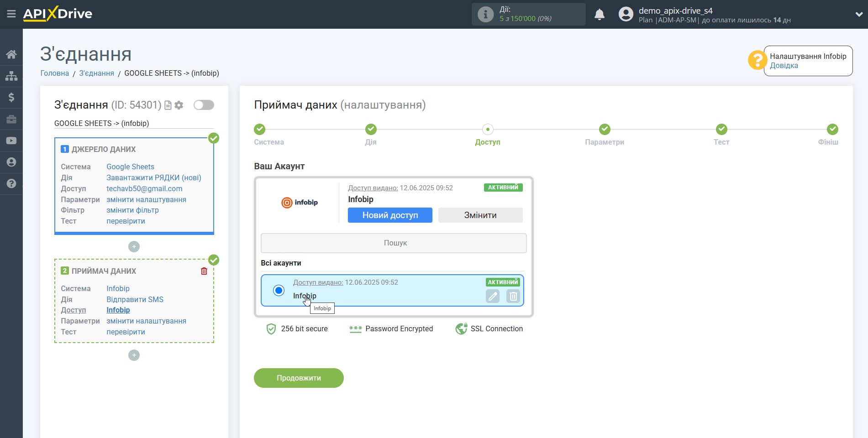Go to Доступ step
868x438 pixels.
(x=488, y=130)
